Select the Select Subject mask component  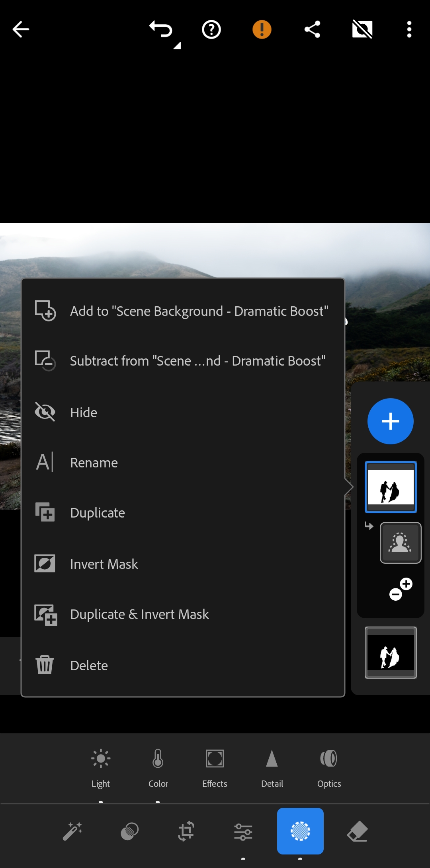[400, 542]
